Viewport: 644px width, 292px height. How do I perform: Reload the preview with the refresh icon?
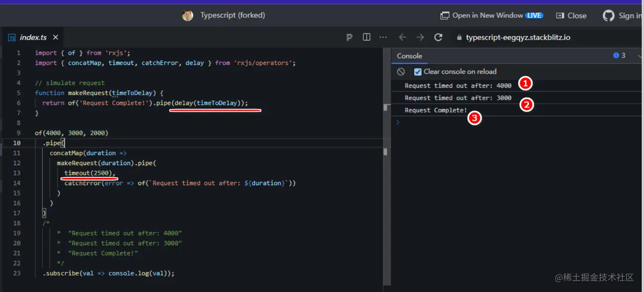(438, 37)
